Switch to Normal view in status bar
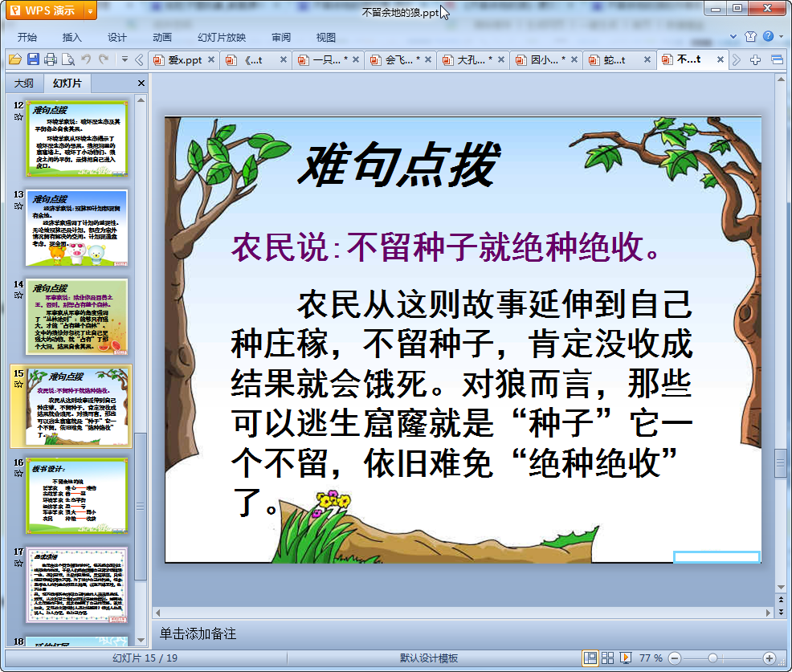 pos(590,658)
